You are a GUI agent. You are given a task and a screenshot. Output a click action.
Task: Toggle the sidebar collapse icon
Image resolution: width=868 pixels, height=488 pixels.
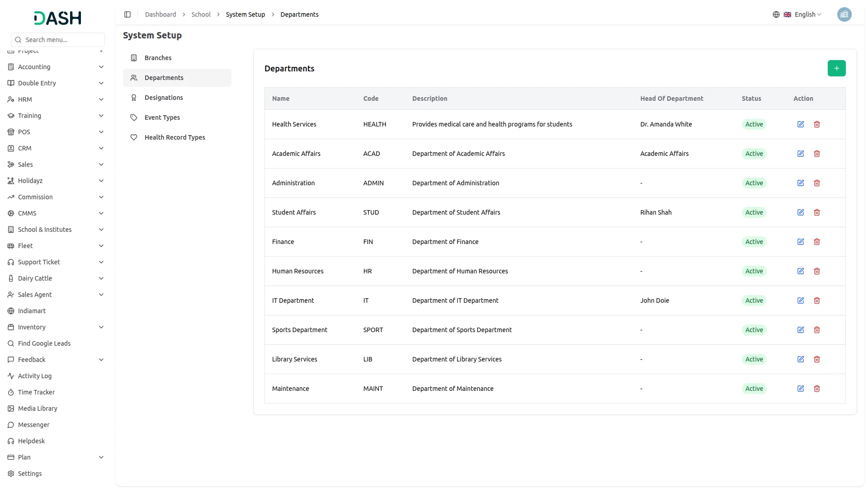(127, 14)
